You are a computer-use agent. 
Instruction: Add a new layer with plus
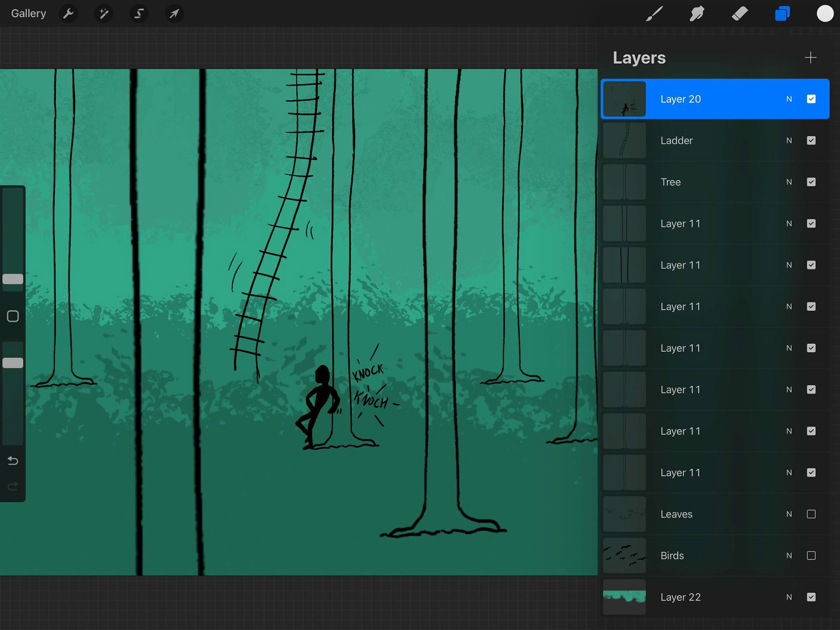810,58
